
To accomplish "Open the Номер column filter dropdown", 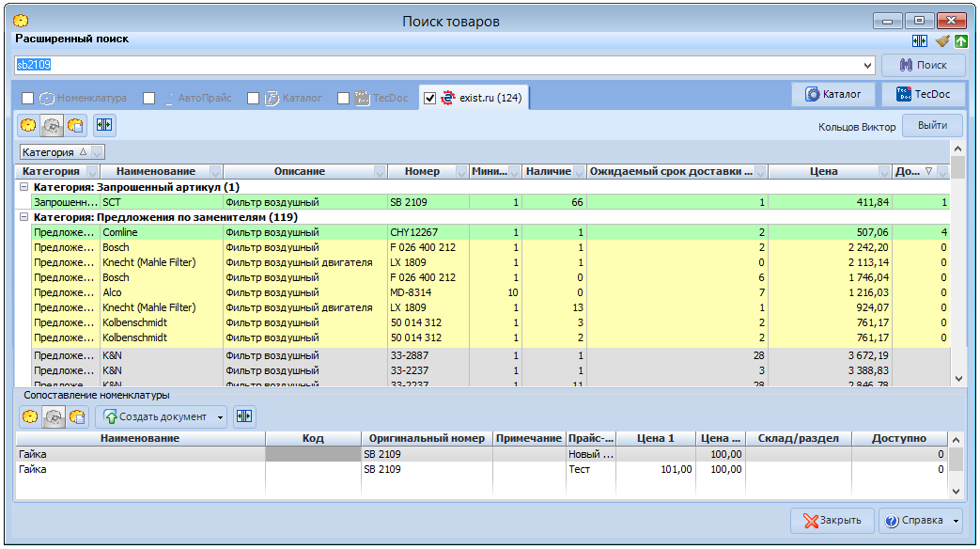I will (x=461, y=172).
